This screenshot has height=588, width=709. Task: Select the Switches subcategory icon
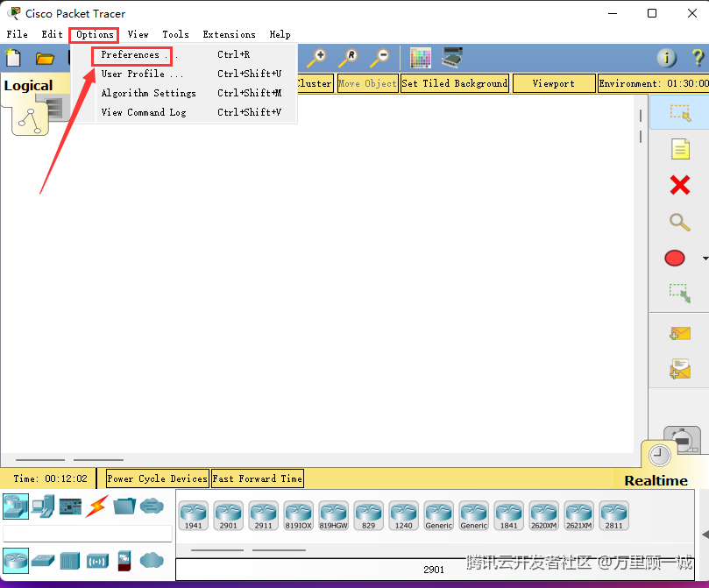[44, 561]
